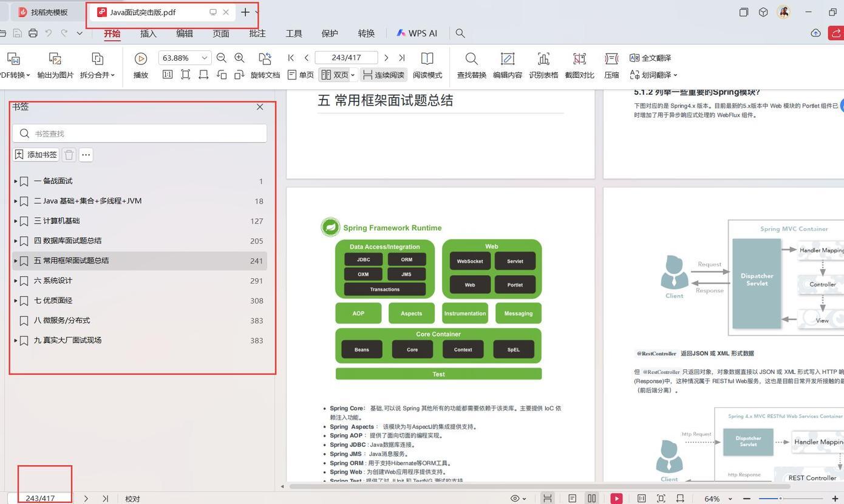Viewport: 844px width, 504px height.
Task: Jump to last page in toolbar
Action: coord(401,58)
